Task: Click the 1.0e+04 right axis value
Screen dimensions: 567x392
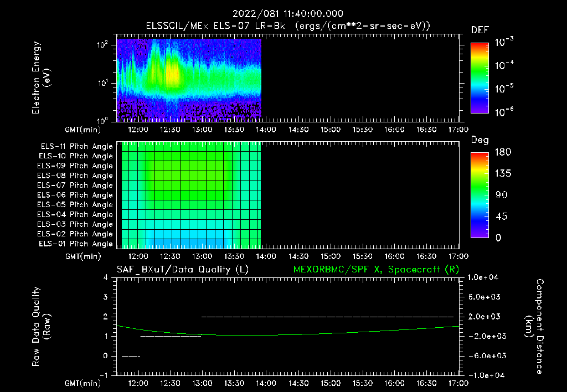Action: click(x=483, y=278)
